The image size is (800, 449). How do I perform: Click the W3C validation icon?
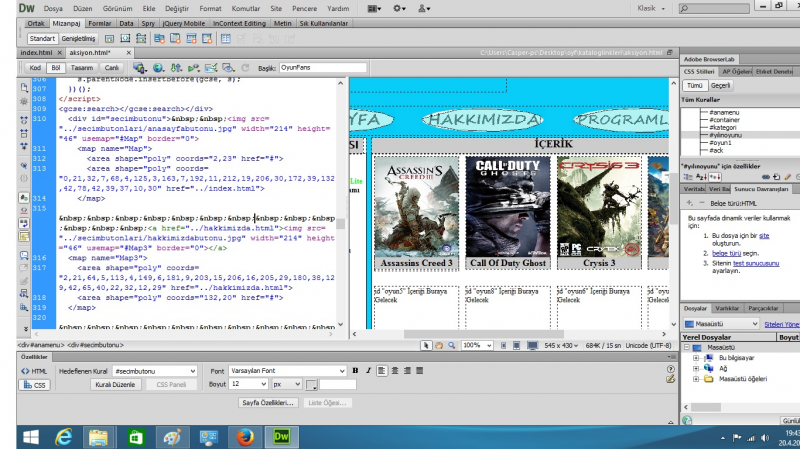pos(193,68)
